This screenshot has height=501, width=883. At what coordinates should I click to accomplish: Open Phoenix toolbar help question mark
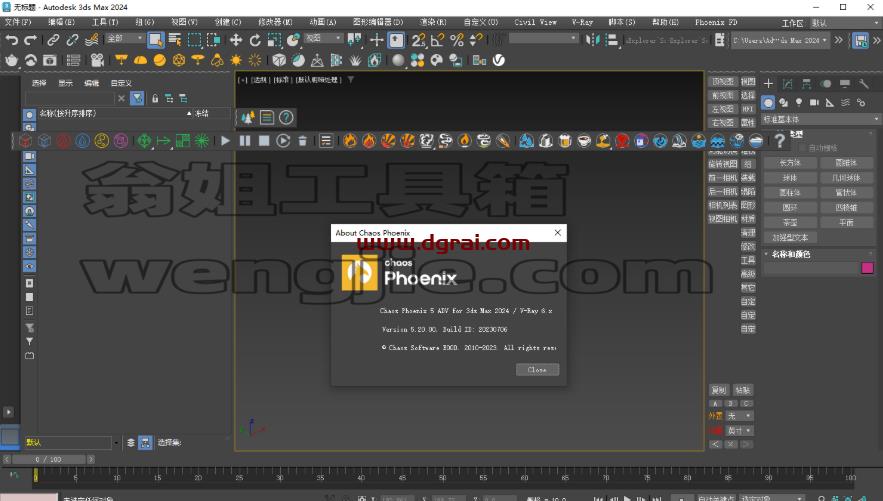click(779, 141)
